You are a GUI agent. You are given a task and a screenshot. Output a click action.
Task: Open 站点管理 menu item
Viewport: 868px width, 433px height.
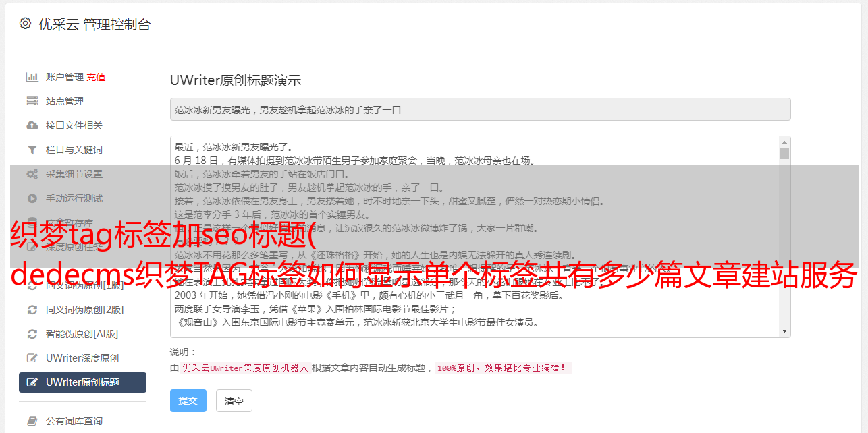pyautogui.click(x=65, y=101)
